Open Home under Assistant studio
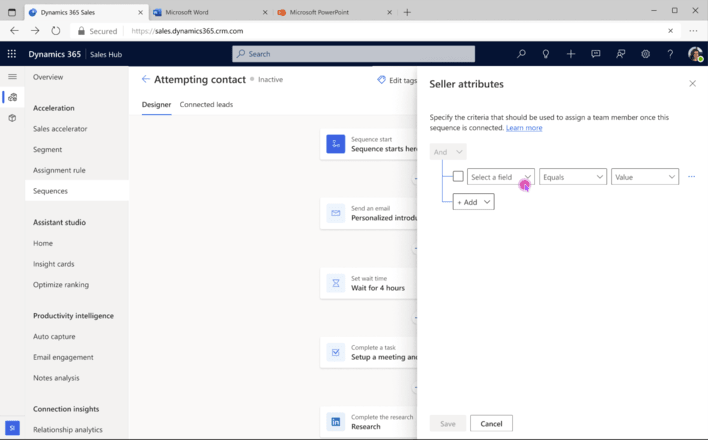 43,243
